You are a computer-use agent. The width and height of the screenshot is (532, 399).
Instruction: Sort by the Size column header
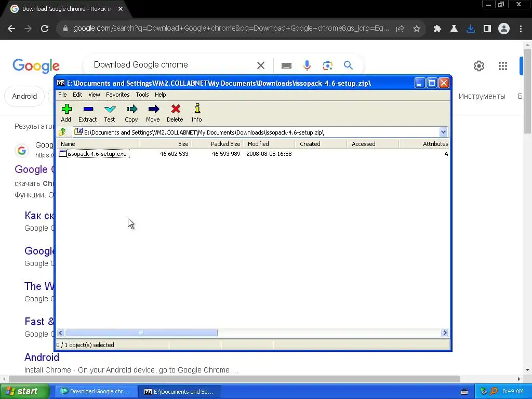[x=165, y=144]
